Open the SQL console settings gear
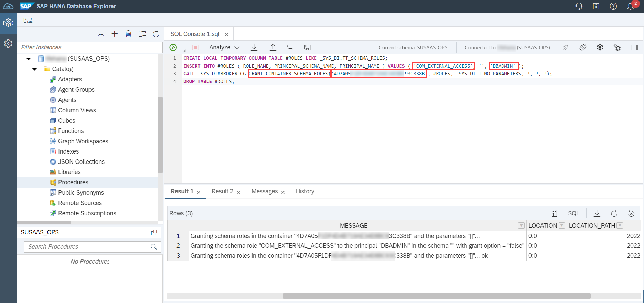Screen dimensions: 644x303 [x=617, y=47]
